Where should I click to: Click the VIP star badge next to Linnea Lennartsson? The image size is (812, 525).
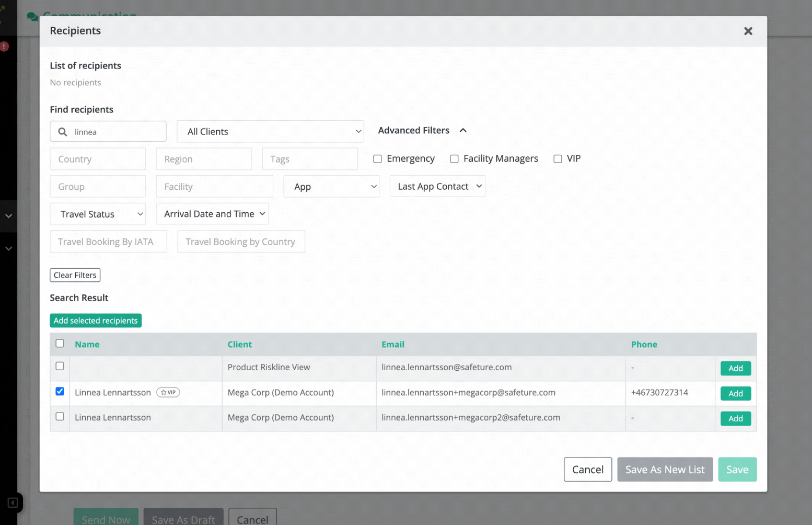pyautogui.click(x=168, y=392)
